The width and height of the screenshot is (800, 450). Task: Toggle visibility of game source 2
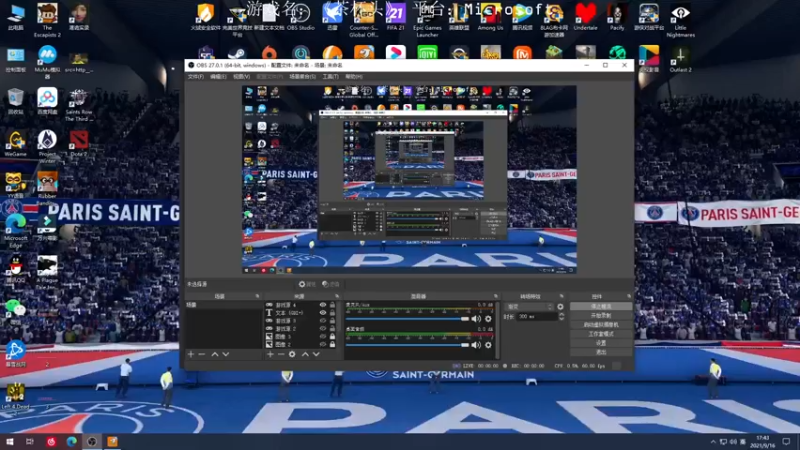(322, 329)
